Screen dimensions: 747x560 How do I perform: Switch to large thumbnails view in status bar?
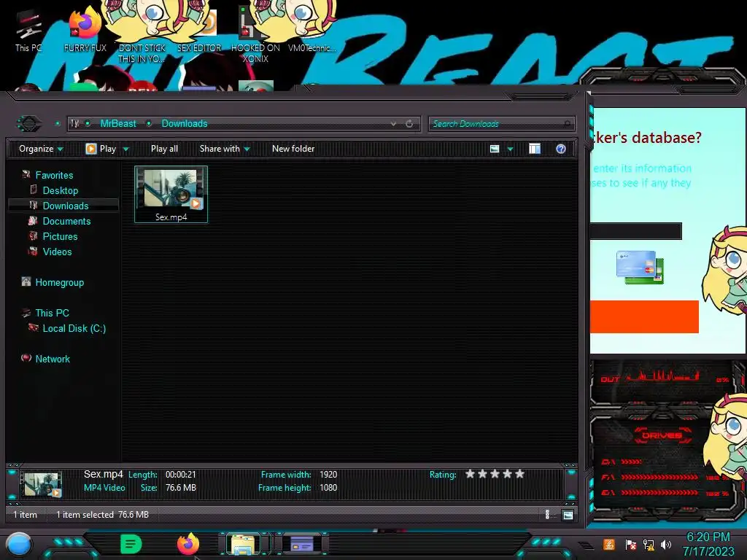click(x=568, y=515)
